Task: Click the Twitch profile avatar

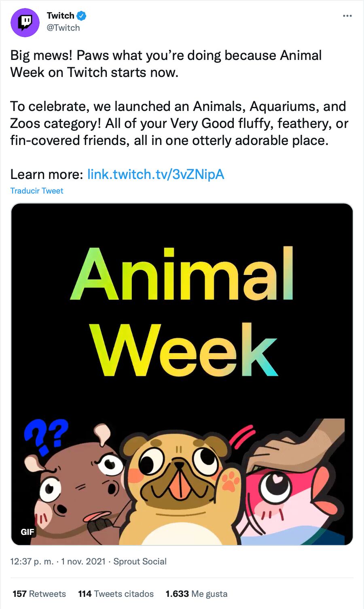Action: click(x=25, y=22)
